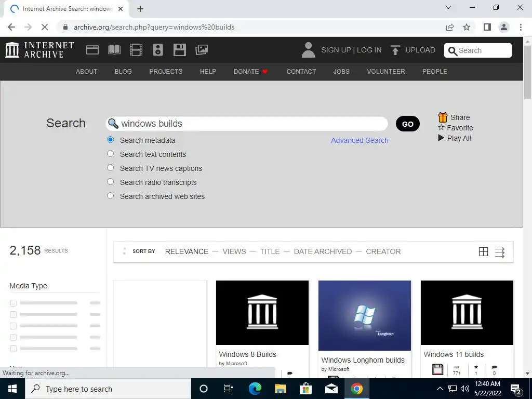Click the LOG IN link
The width and height of the screenshot is (532, 399).
click(x=369, y=50)
